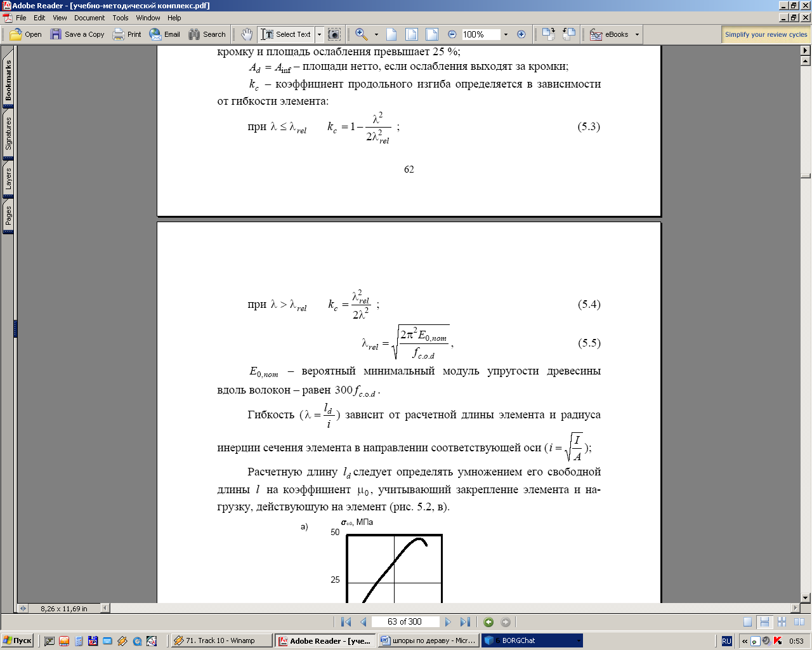Expand the eBooks dropdown arrow

[x=637, y=34]
